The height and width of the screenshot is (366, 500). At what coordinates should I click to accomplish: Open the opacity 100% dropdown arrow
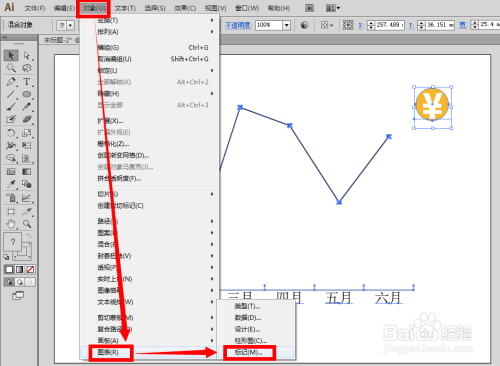[287, 25]
